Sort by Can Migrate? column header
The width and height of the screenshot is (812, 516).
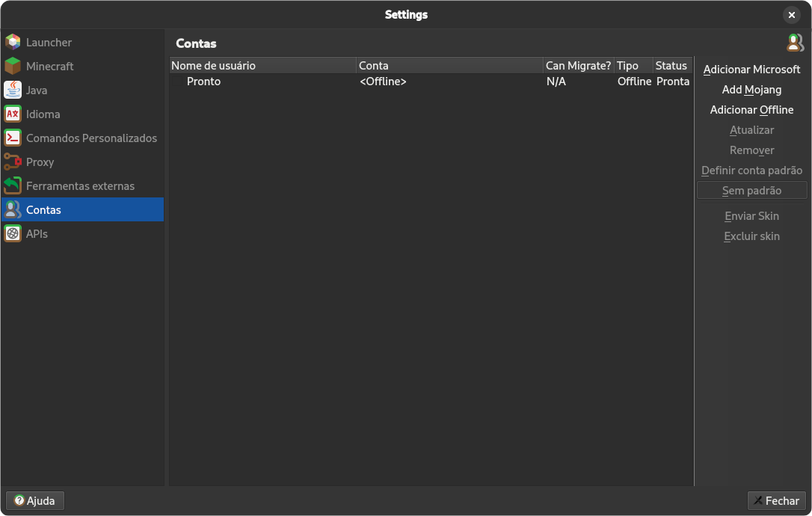coord(579,65)
